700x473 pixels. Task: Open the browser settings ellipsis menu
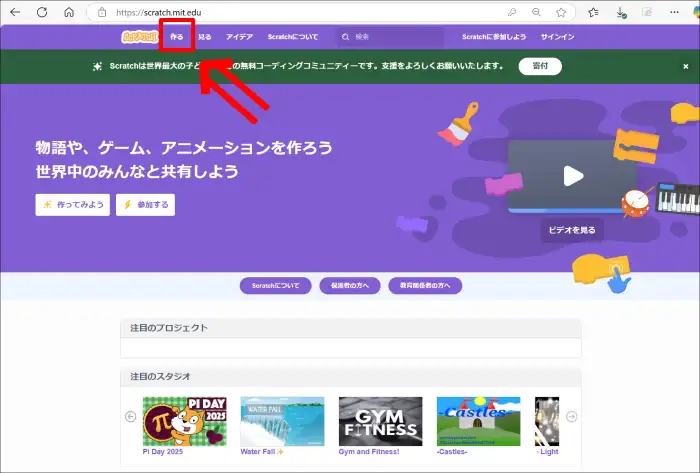click(674, 12)
